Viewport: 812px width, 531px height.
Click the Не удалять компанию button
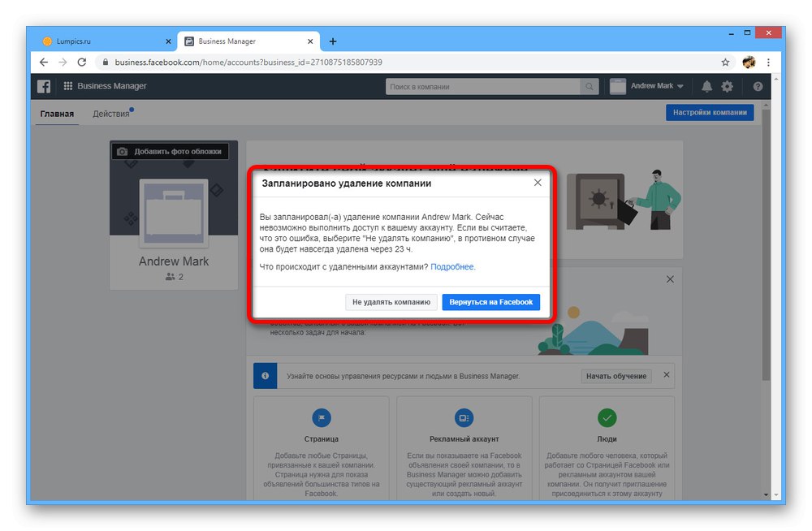pyautogui.click(x=391, y=302)
